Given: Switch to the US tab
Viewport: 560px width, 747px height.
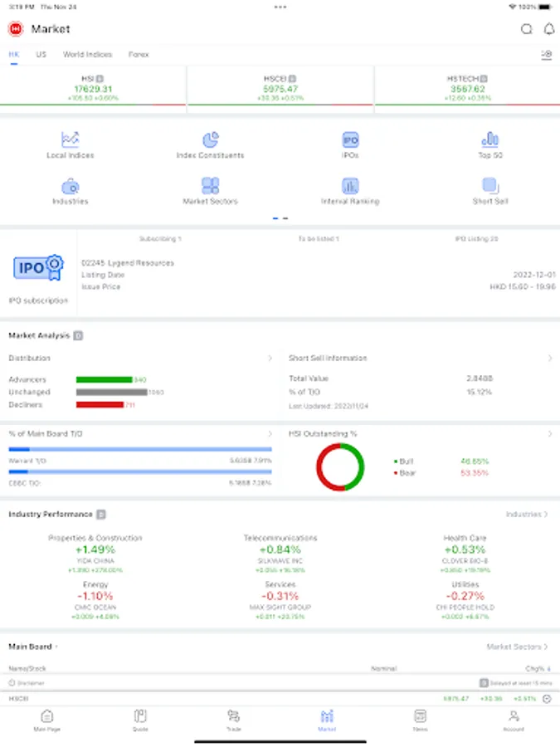Looking at the screenshot, I should 41,54.
